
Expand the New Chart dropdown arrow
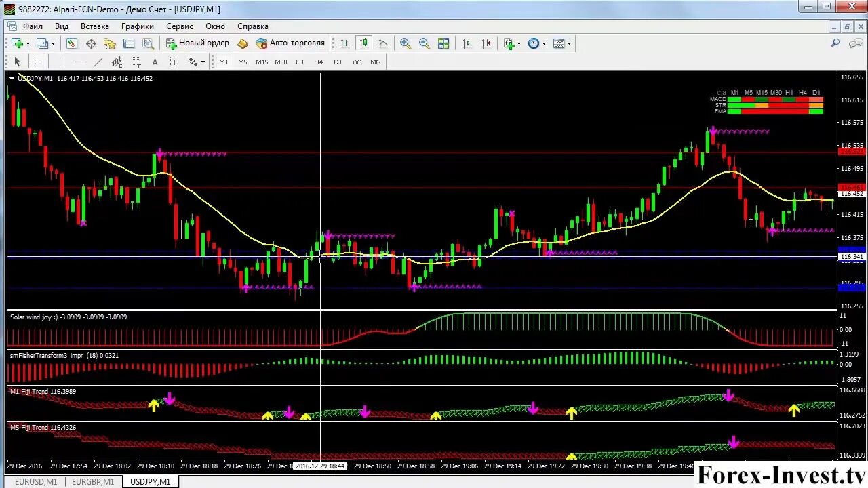[28, 43]
